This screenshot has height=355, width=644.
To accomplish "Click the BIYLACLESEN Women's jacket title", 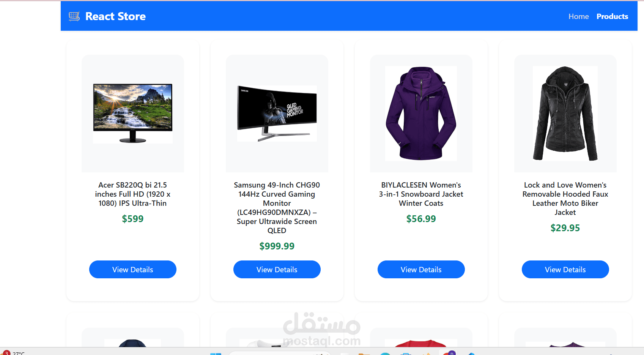I will click(x=421, y=194).
